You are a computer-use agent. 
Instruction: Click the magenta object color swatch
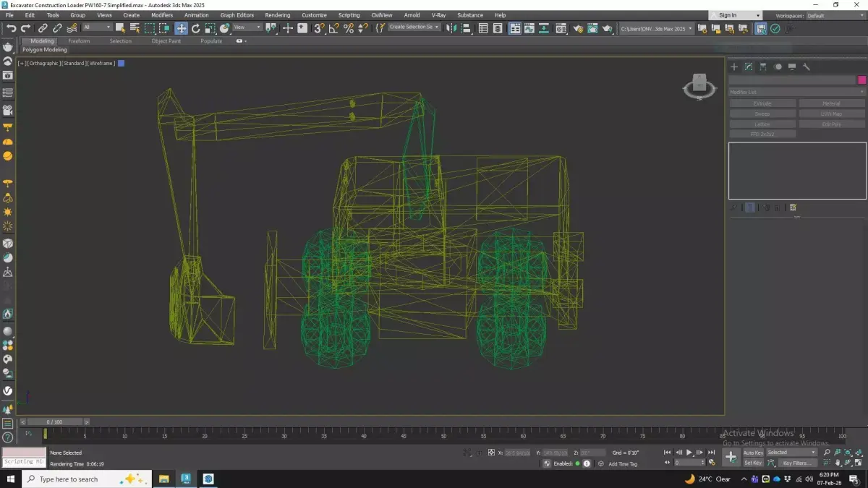pyautogui.click(x=861, y=80)
